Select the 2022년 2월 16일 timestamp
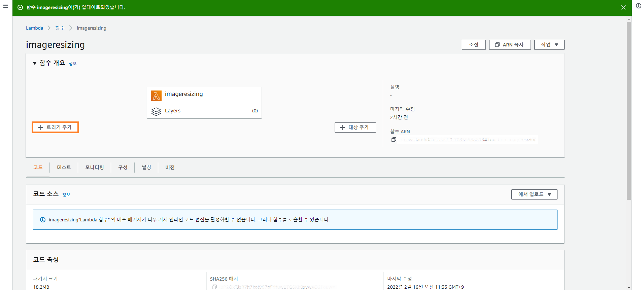Image resolution: width=644 pixels, height=290 pixels. tap(426, 287)
